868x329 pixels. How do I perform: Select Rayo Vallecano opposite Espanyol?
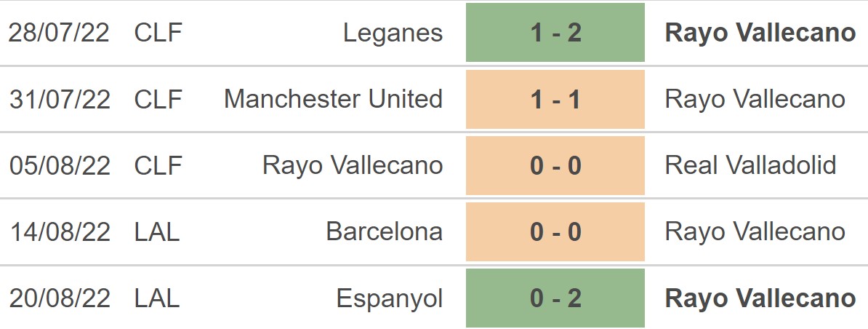(760, 298)
